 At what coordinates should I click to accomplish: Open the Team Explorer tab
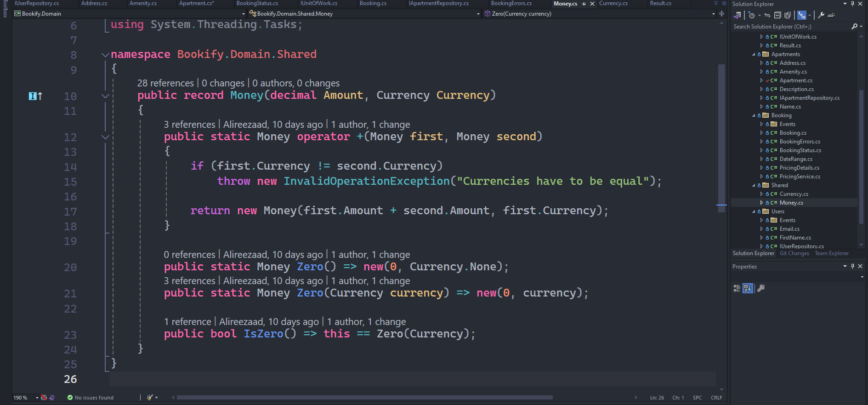pos(831,253)
